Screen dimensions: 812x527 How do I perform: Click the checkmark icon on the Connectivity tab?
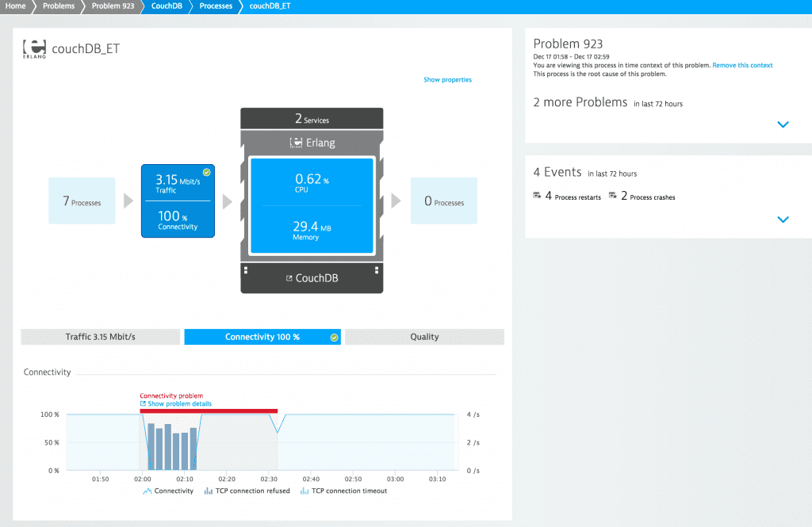coord(334,336)
